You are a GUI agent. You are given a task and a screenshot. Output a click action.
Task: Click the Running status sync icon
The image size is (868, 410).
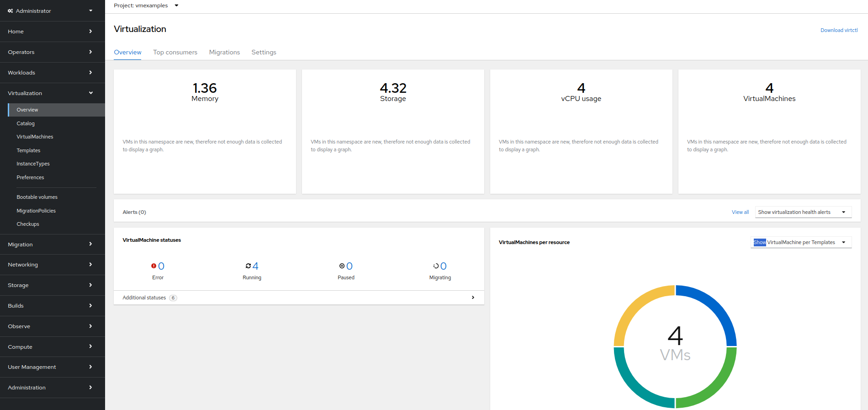point(248,266)
